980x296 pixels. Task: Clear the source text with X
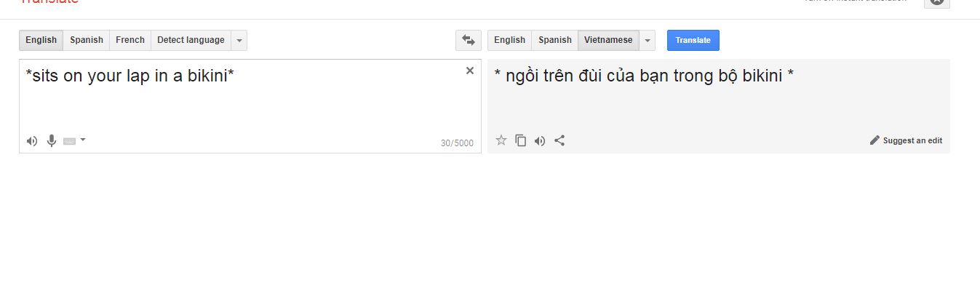pos(470,71)
